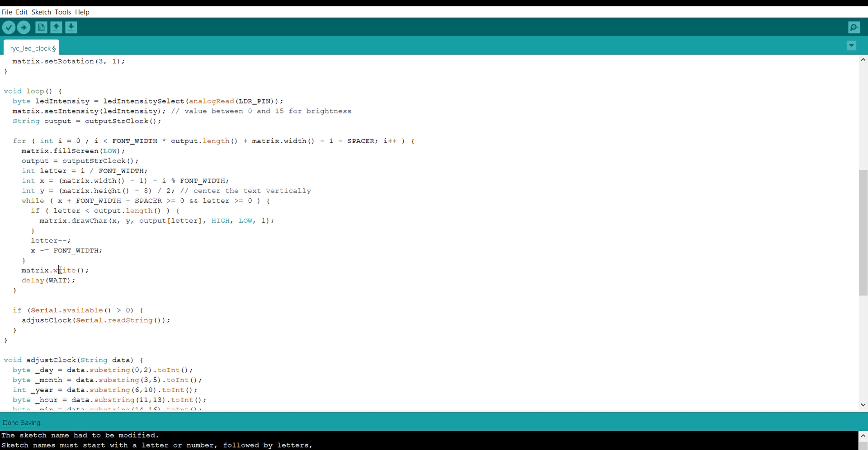The image size is (868, 450).
Task: Click 'String output = outputStrClock();' line
Action: 87,121
